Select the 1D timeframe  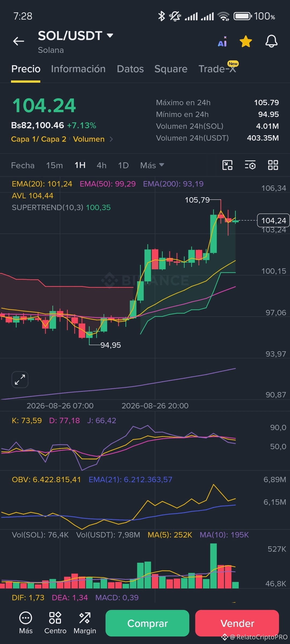point(124,165)
